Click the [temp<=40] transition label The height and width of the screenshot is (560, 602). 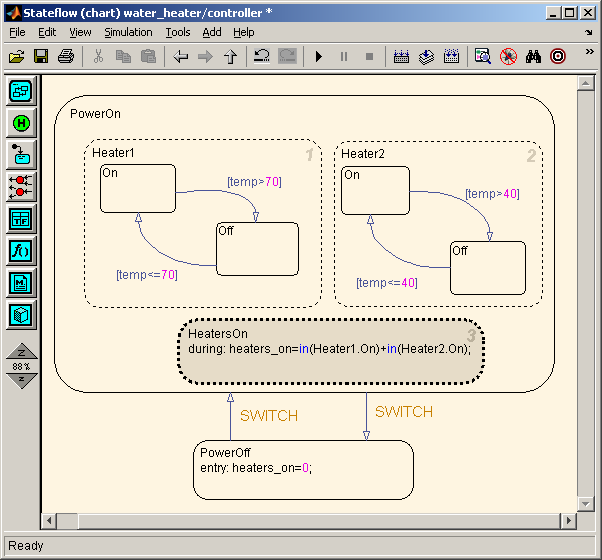tap(387, 283)
